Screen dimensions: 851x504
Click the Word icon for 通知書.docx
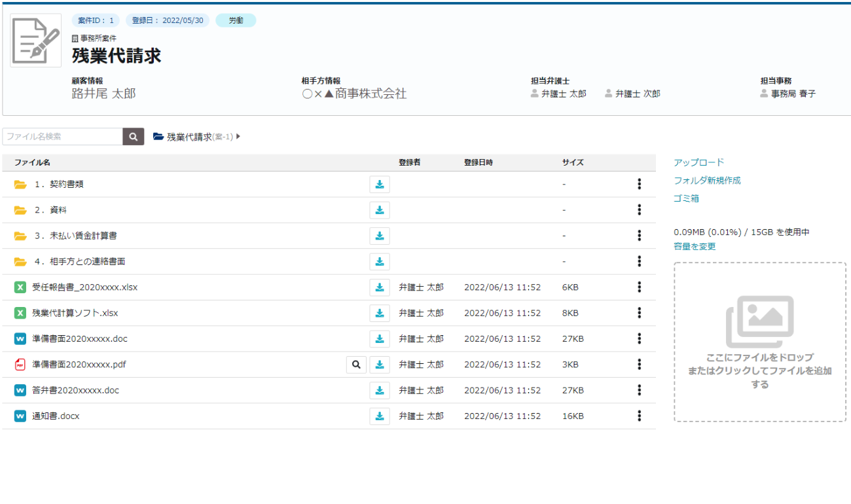click(x=20, y=416)
